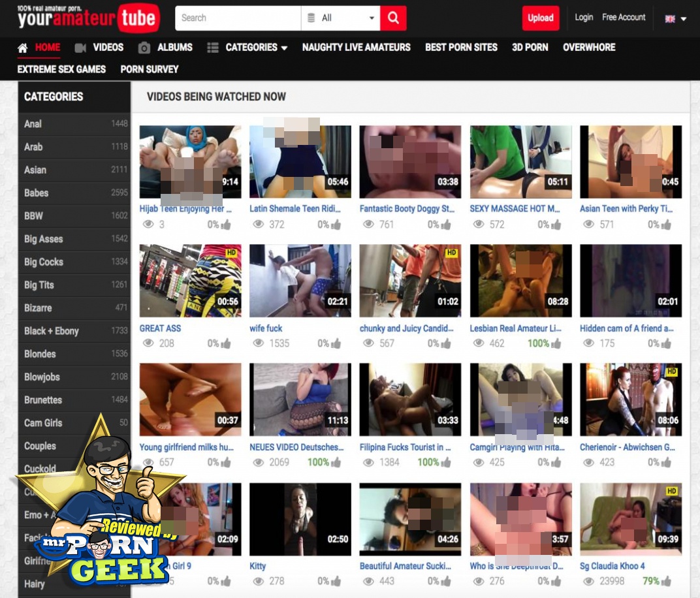This screenshot has width=700, height=598.
Task: Click the video camera icon beside Videos
Action: (x=81, y=48)
